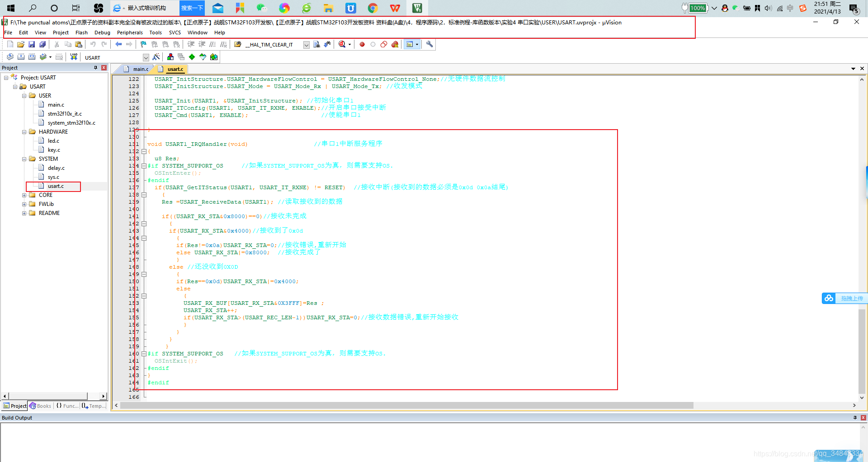Open the USART target selection dropdown
Image resolution: width=868 pixels, height=462 pixels.
pyautogui.click(x=146, y=57)
